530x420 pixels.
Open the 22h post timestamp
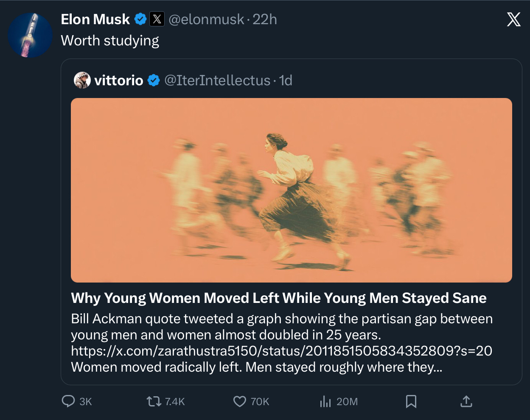[x=265, y=20]
